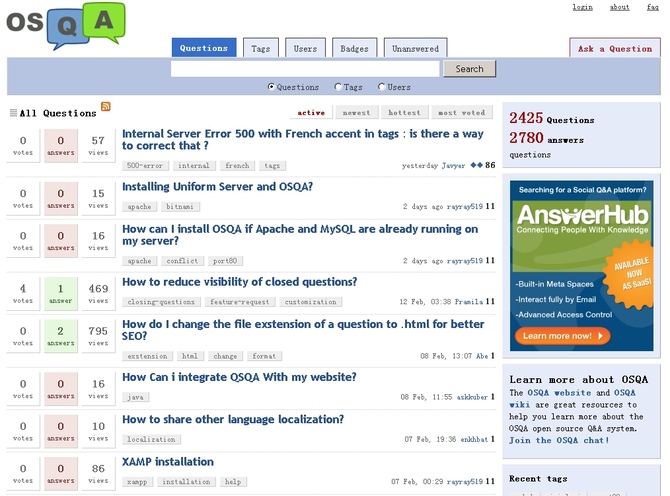670x496 pixels.
Task: Sort questions by most voted
Action: tap(461, 112)
